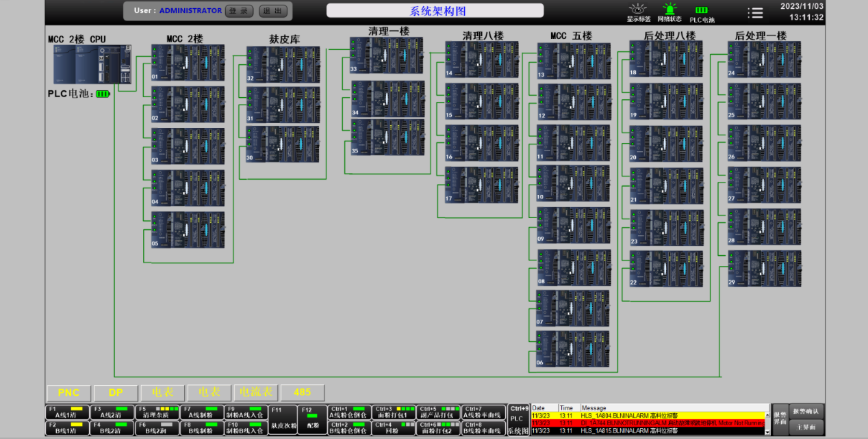Switch to the 485 legend tab

(302, 393)
